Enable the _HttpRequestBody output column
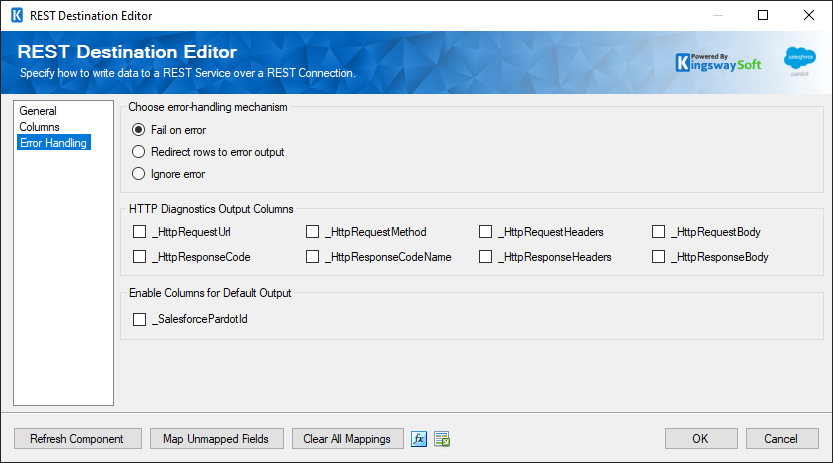Screen dimensions: 833x463 [x=659, y=232]
